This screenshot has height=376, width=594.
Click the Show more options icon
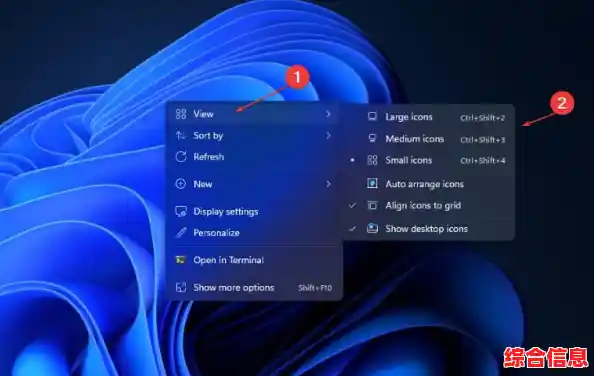click(181, 287)
